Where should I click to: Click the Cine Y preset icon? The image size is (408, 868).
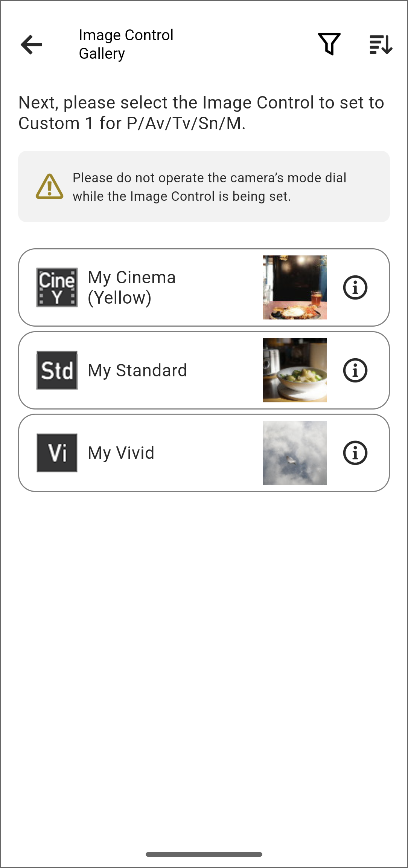click(x=57, y=287)
